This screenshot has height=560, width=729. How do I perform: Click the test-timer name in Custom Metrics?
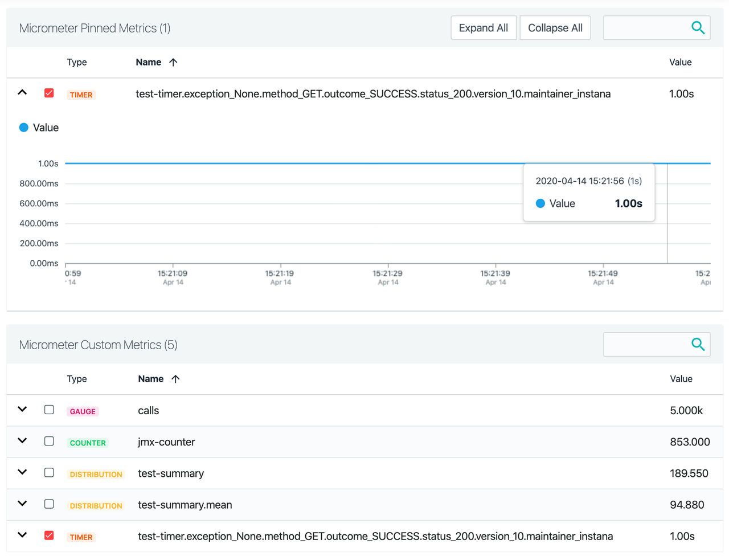pos(375,536)
